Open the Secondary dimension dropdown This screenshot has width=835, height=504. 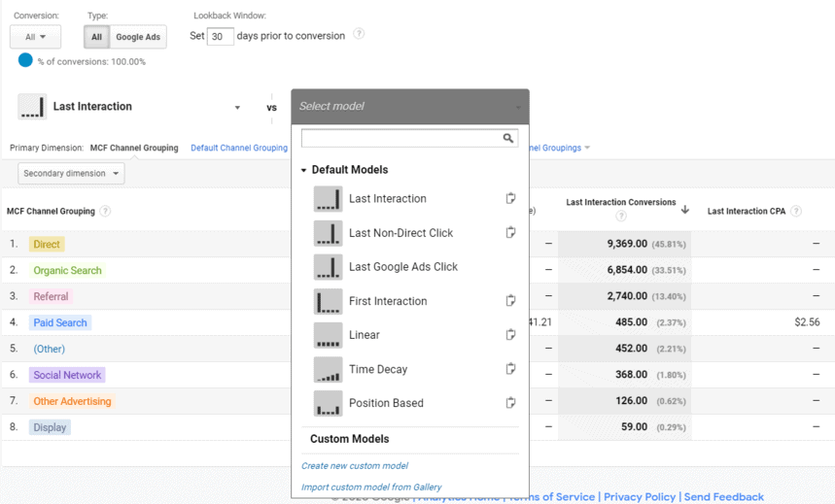pyautogui.click(x=71, y=174)
